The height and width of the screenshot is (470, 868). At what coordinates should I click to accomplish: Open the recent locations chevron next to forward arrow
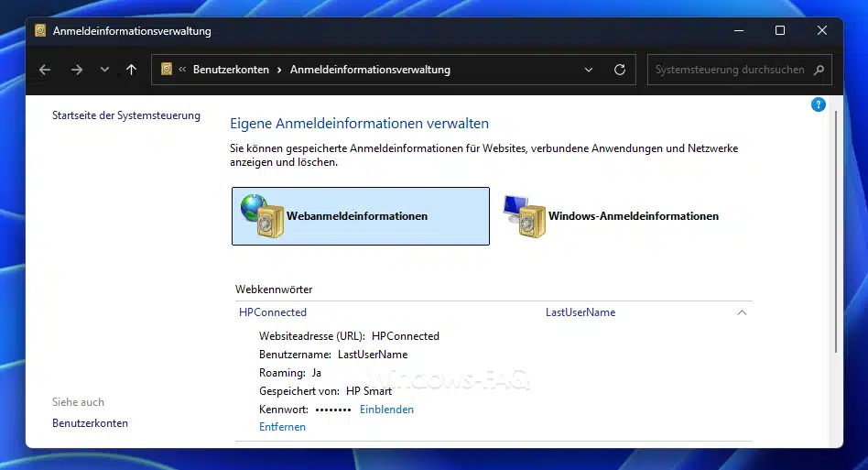[104, 70]
